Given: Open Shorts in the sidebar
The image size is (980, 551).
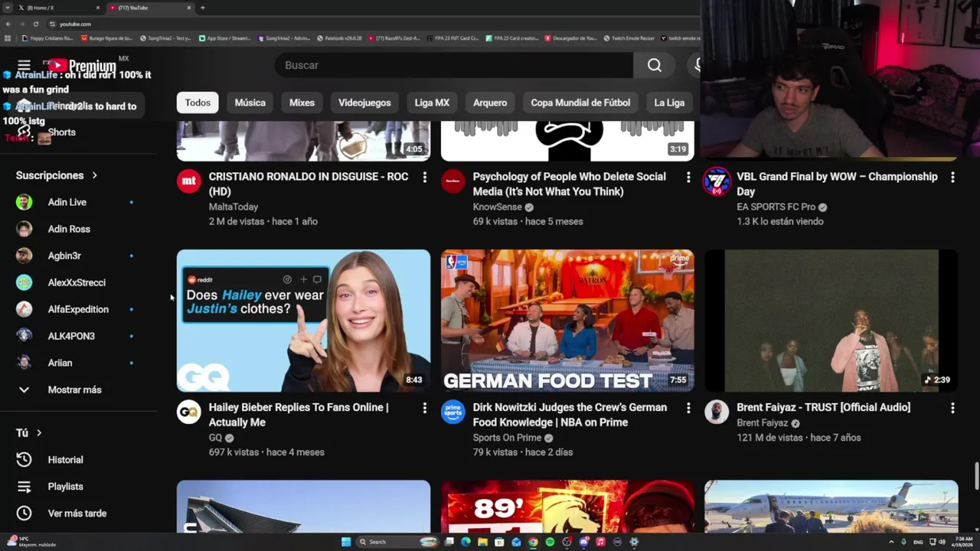Looking at the screenshot, I should 61,132.
